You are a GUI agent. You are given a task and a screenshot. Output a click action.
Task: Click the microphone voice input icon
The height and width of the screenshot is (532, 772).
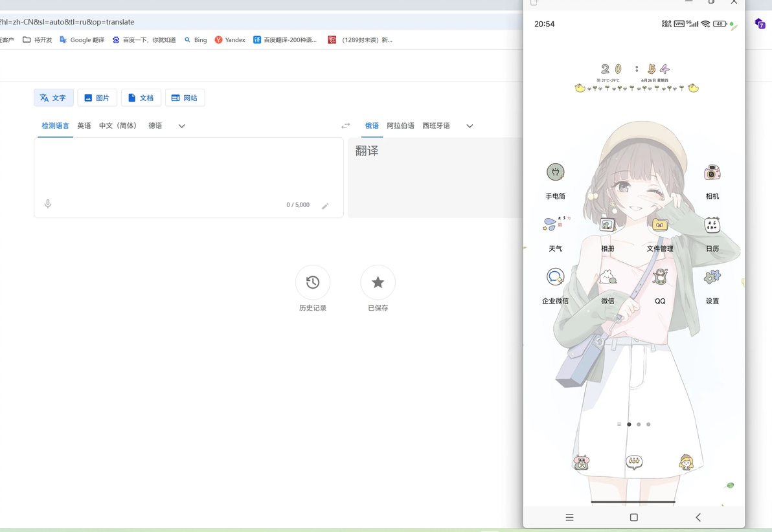48,204
